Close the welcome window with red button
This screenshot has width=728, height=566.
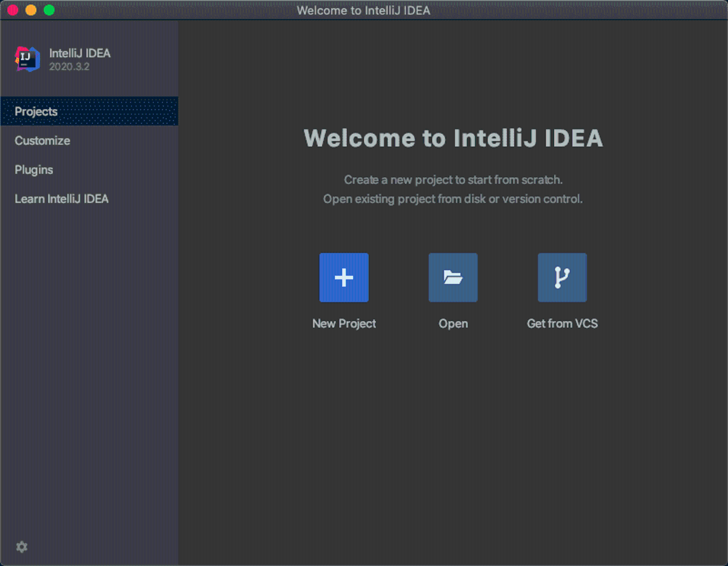tap(13, 10)
